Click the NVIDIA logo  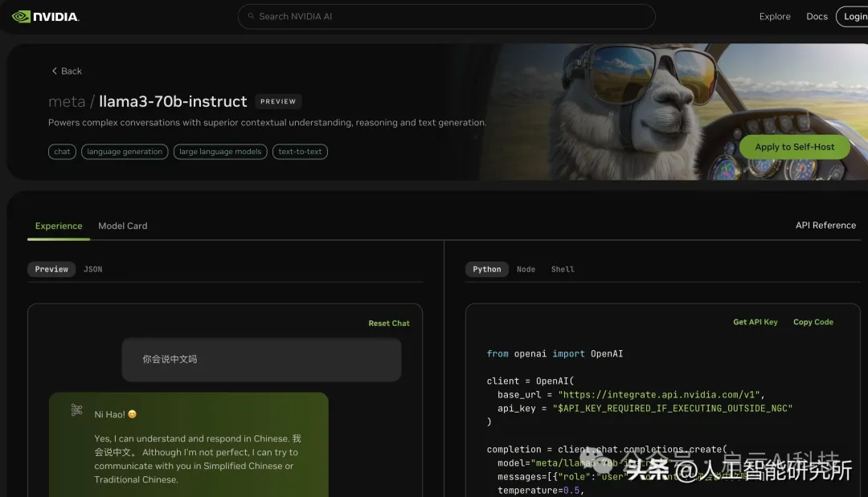(x=45, y=17)
